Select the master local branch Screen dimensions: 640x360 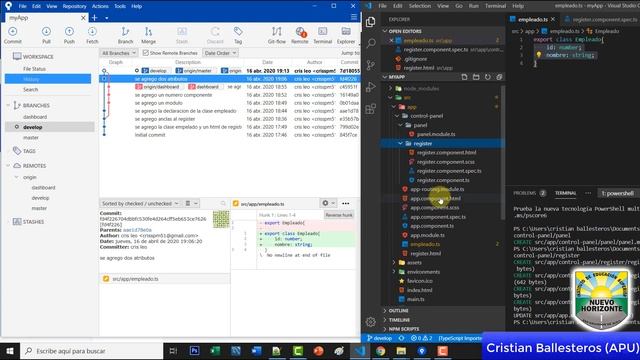point(31,138)
